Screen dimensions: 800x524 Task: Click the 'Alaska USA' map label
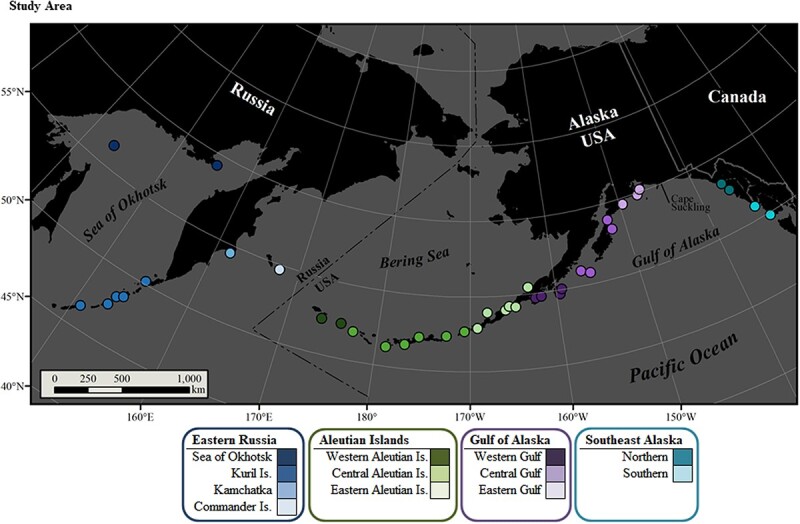(594, 127)
